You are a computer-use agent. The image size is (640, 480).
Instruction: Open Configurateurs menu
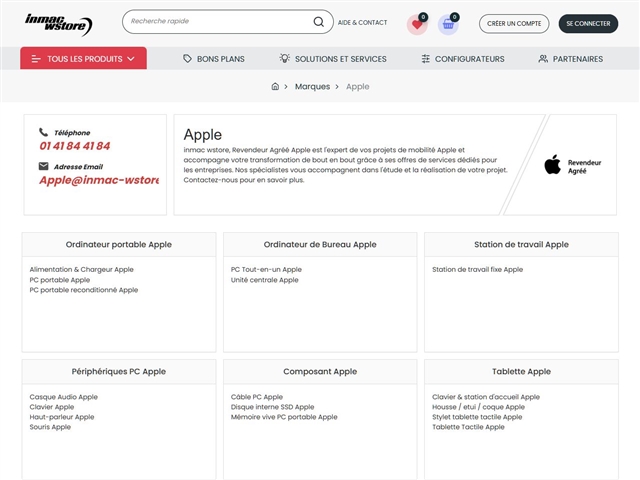(463, 59)
